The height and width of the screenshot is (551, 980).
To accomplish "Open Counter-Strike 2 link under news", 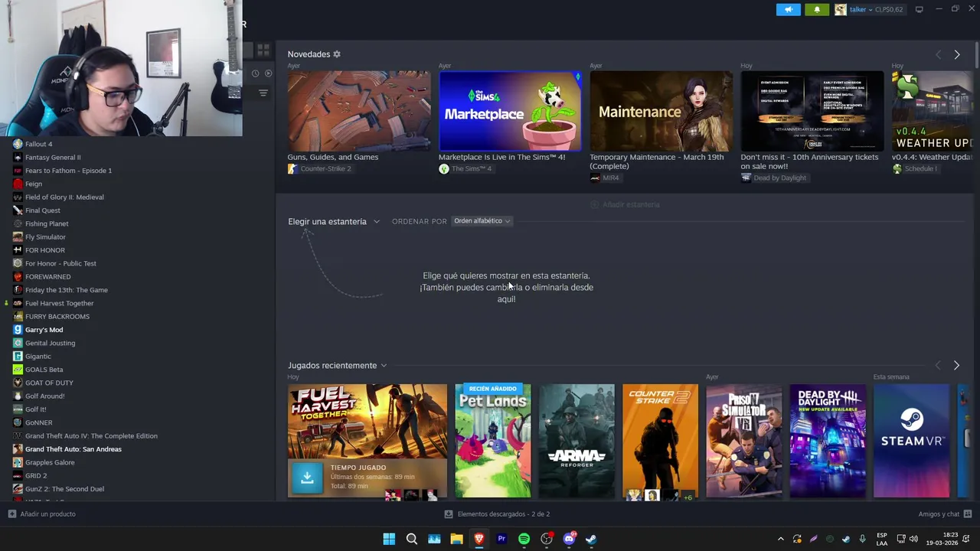I will click(x=325, y=168).
